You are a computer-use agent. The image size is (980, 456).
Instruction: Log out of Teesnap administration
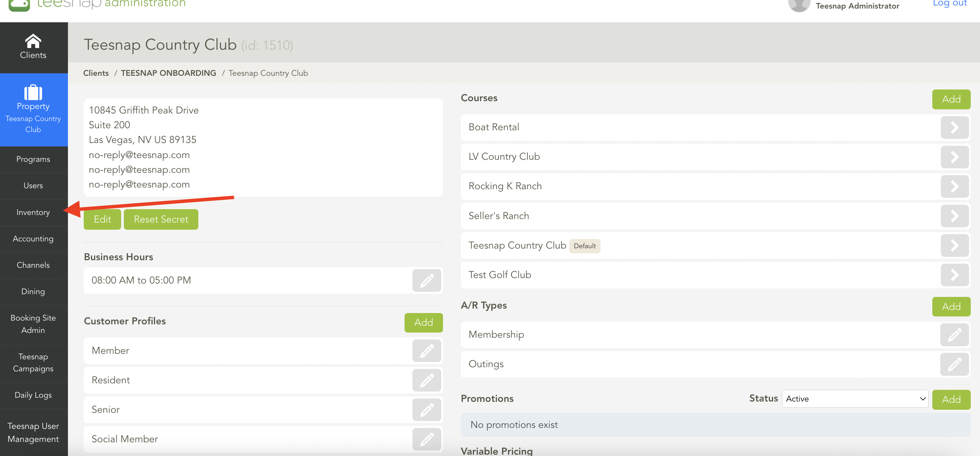click(x=950, y=4)
